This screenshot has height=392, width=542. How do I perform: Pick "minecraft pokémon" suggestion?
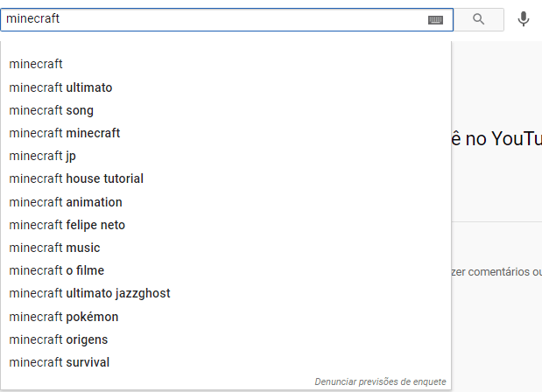(63, 317)
